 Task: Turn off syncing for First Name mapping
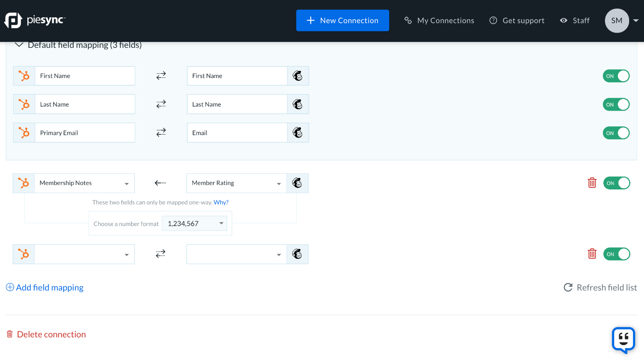pos(616,76)
